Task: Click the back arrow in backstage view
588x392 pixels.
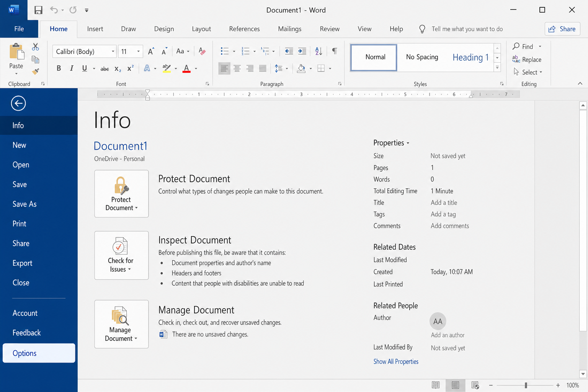Action: (x=18, y=103)
